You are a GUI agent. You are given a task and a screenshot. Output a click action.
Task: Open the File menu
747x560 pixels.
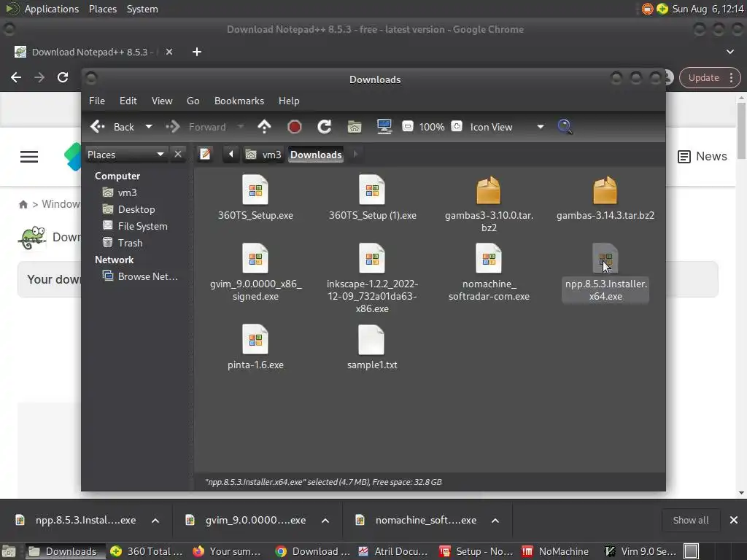coord(97,101)
